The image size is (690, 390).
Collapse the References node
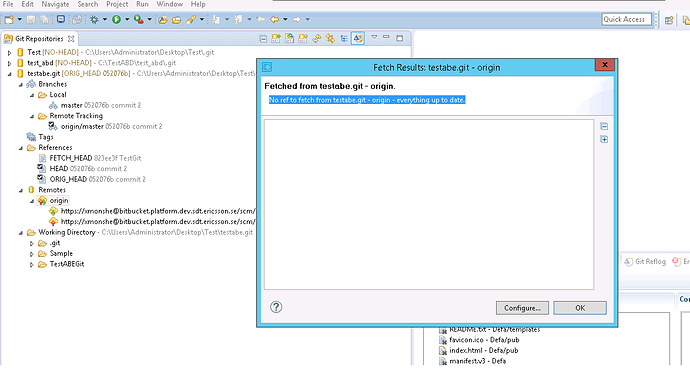click(x=21, y=148)
